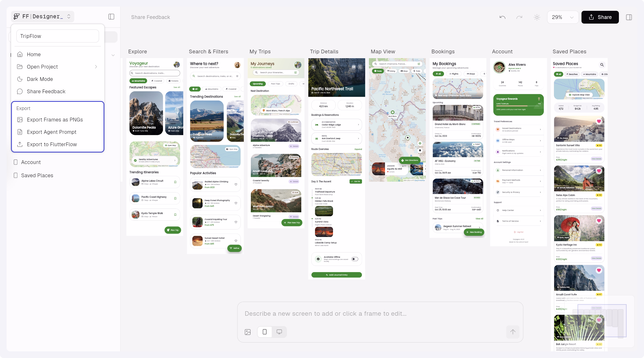This screenshot has height=358, width=644.
Task: Select mobile device frame toggle
Action: 265,332
